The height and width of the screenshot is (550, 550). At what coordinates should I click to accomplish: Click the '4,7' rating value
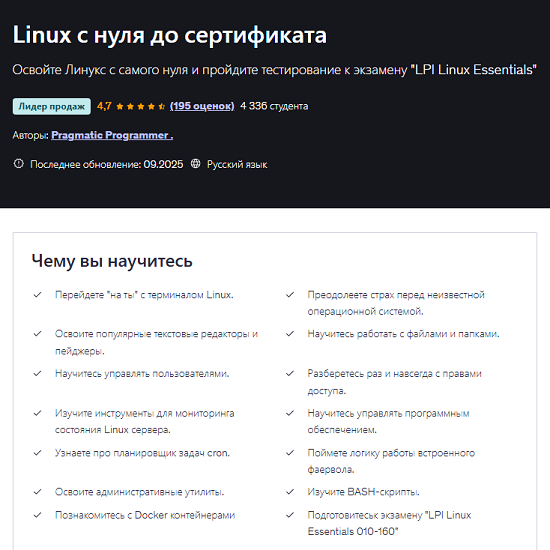pos(104,106)
